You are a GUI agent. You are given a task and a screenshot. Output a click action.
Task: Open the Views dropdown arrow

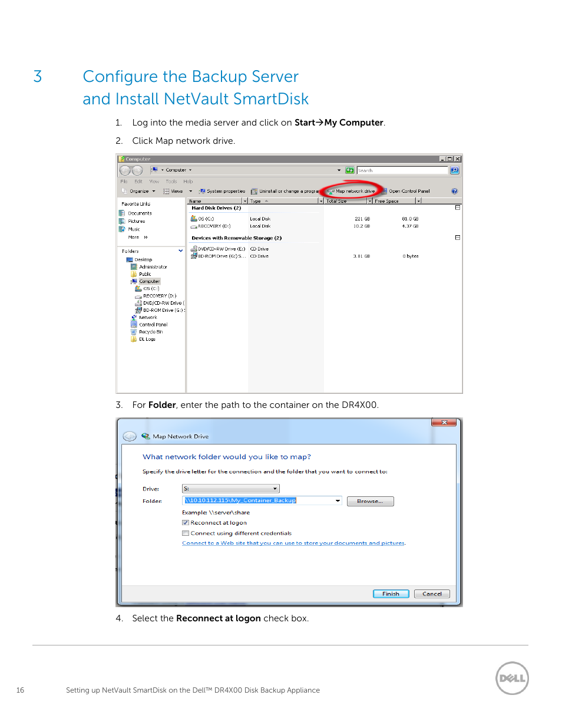(x=190, y=191)
